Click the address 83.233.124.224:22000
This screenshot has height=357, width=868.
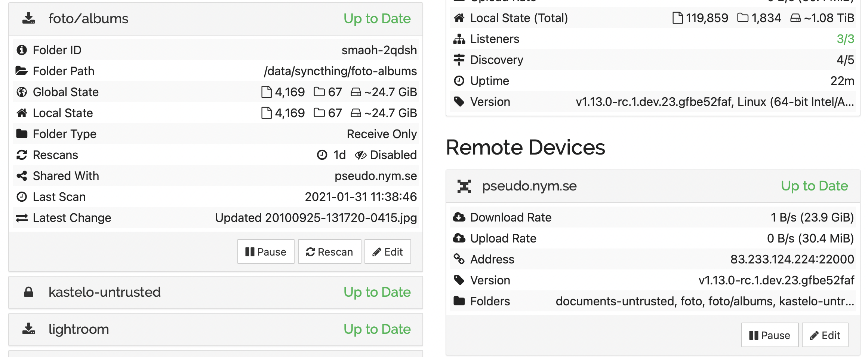coord(792,259)
